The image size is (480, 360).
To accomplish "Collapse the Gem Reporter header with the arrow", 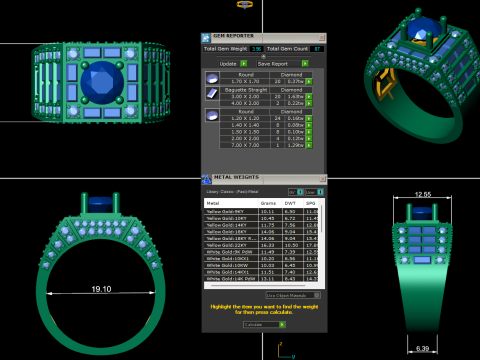I will pos(263,56).
